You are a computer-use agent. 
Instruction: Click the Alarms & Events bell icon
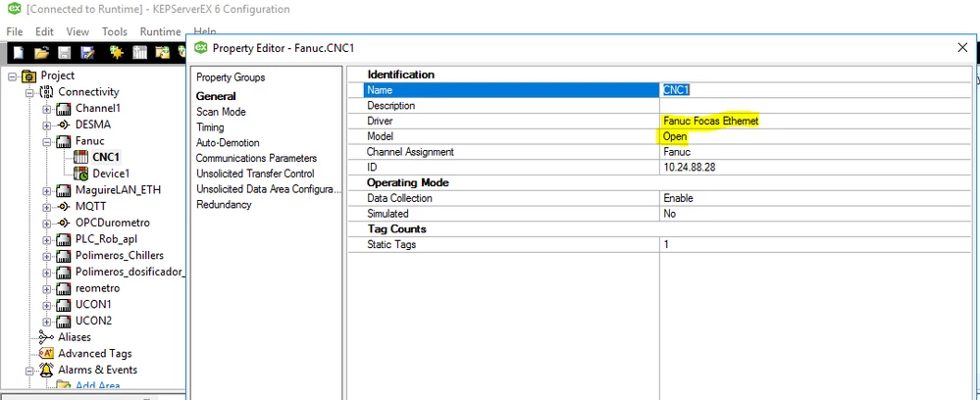pyautogui.click(x=47, y=370)
